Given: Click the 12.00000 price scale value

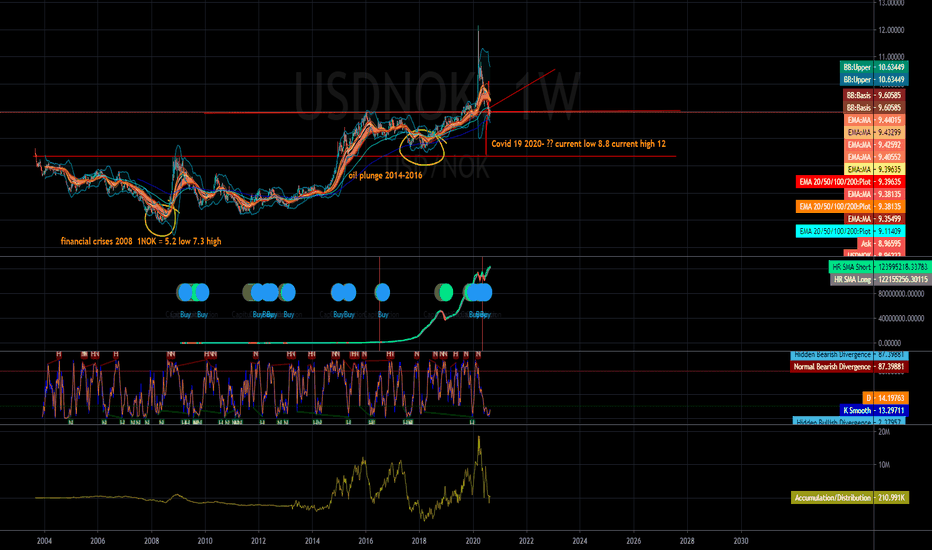Looking at the screenshot, I should pos(891,30).
